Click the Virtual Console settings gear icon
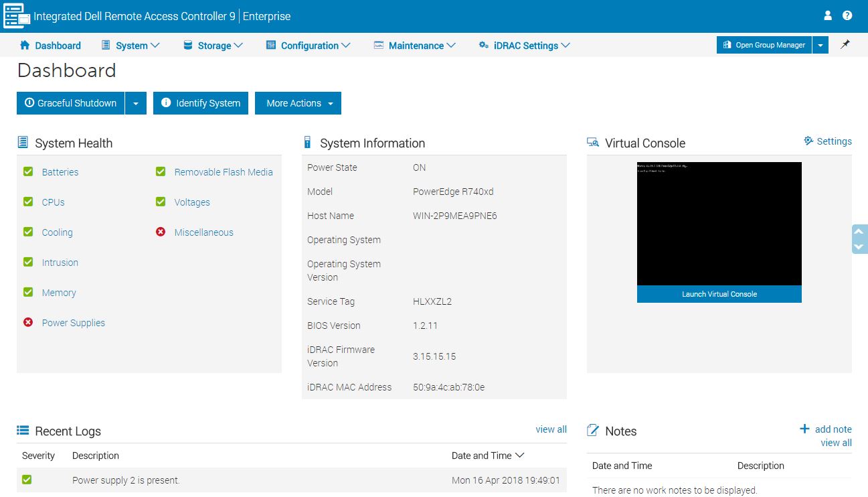This screenshot has width=868, height=497. coord(808,141)
